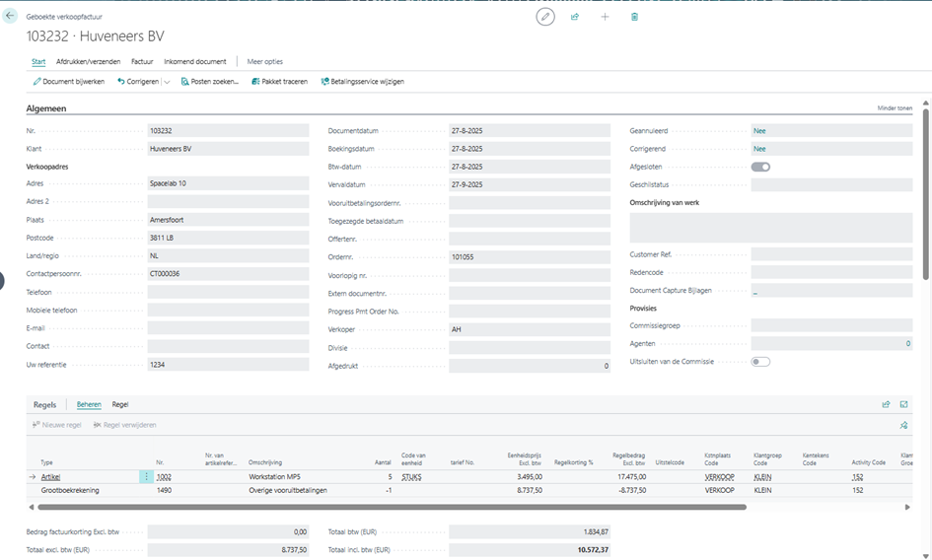Open the row options for Artikel line
Viewport: 932px width, 560px height.
click(x=148, y=476)
